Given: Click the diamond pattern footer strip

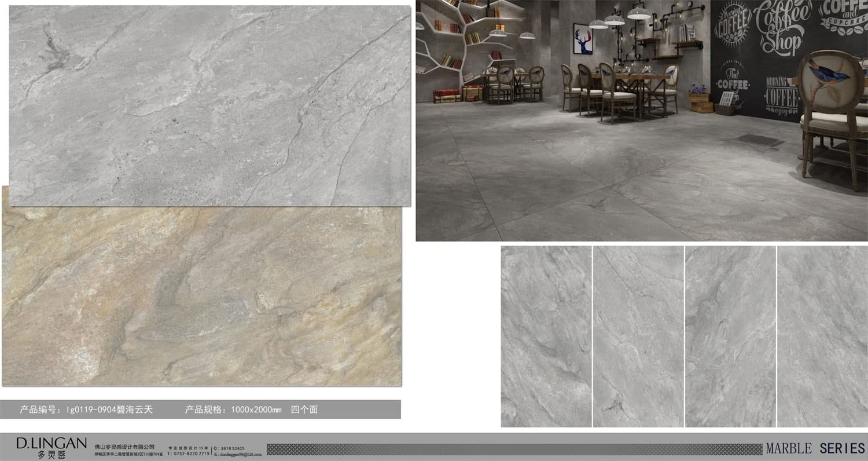Looking at the screenshot, I should point(514,449).
